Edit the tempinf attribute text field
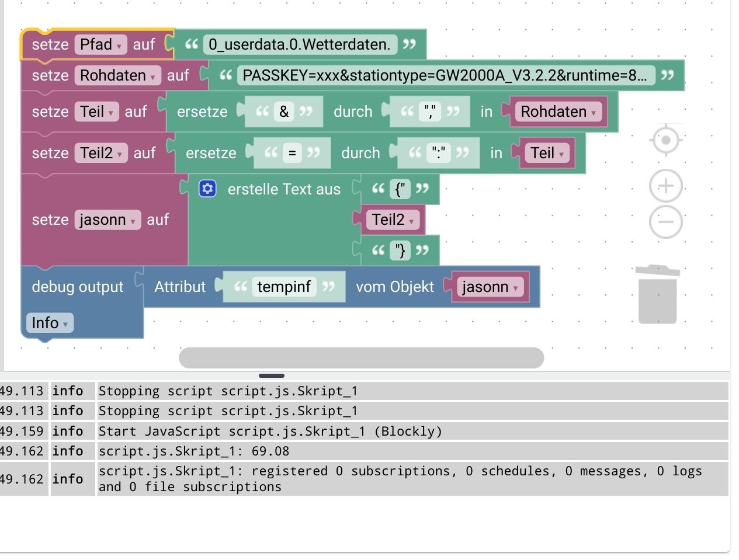This screenshot has width=739, height=560. point(284,287)
